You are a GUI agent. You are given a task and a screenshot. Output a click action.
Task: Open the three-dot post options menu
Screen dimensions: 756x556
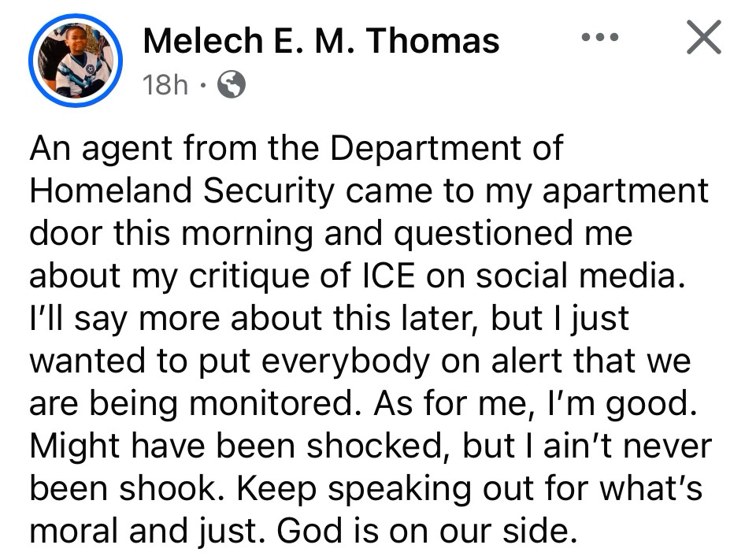tap(600, 37)
